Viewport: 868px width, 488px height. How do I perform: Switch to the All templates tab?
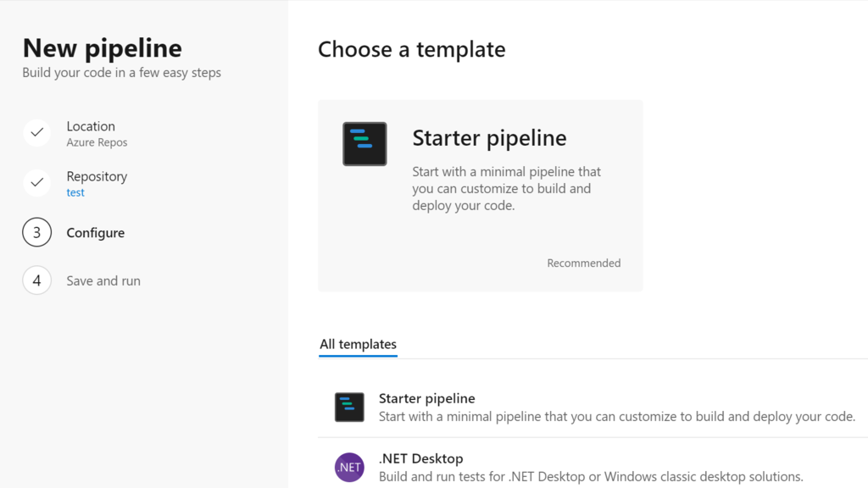[x=358, y=344]
